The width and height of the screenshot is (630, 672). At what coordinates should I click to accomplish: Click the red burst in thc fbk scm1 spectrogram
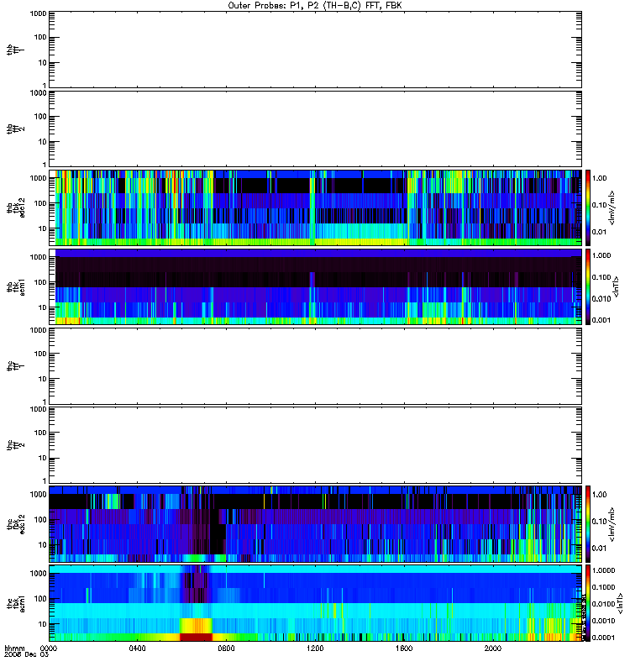[196, 637]
